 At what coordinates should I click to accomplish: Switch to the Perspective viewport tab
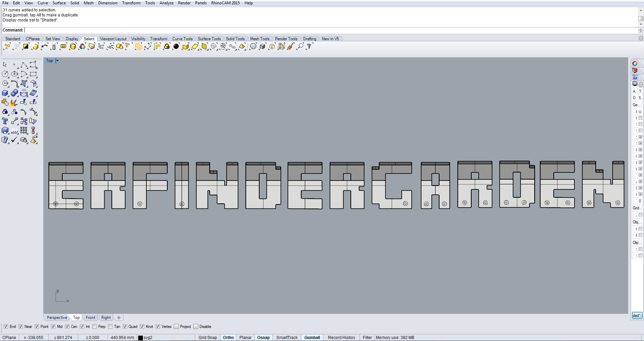[57, 318]
